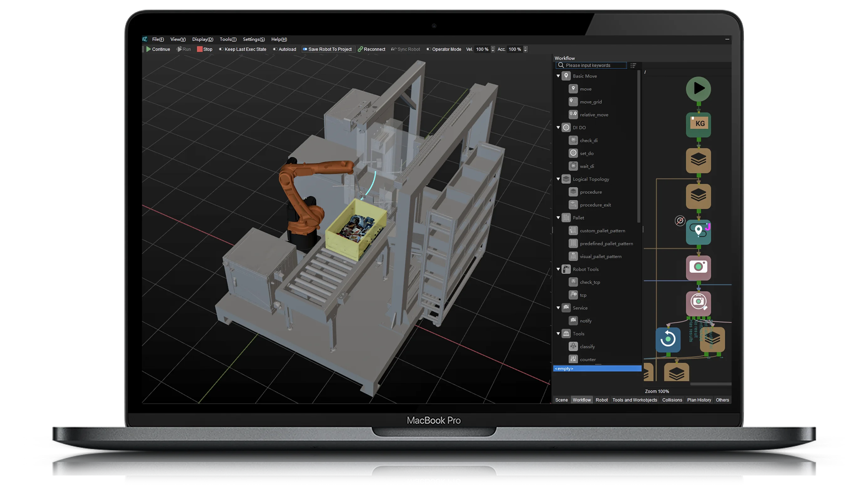Select the set_do step icon
Screen dimensions: 868x488
[x=573, y=153]
